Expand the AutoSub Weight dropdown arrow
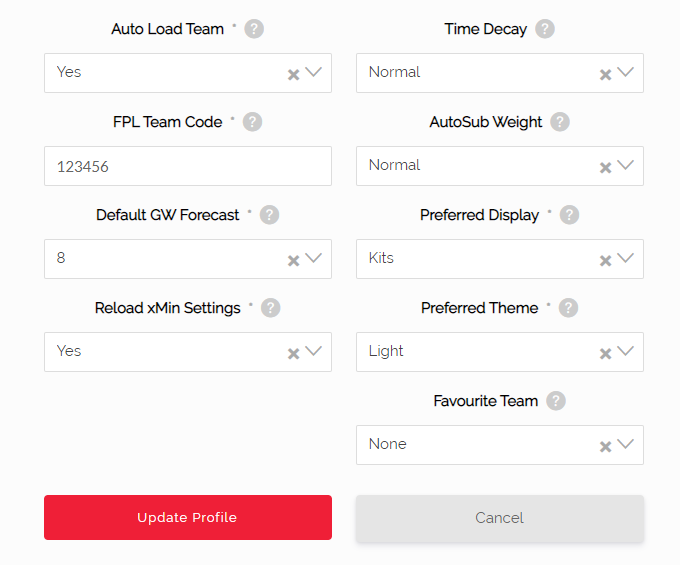 (x=625, y=165)
